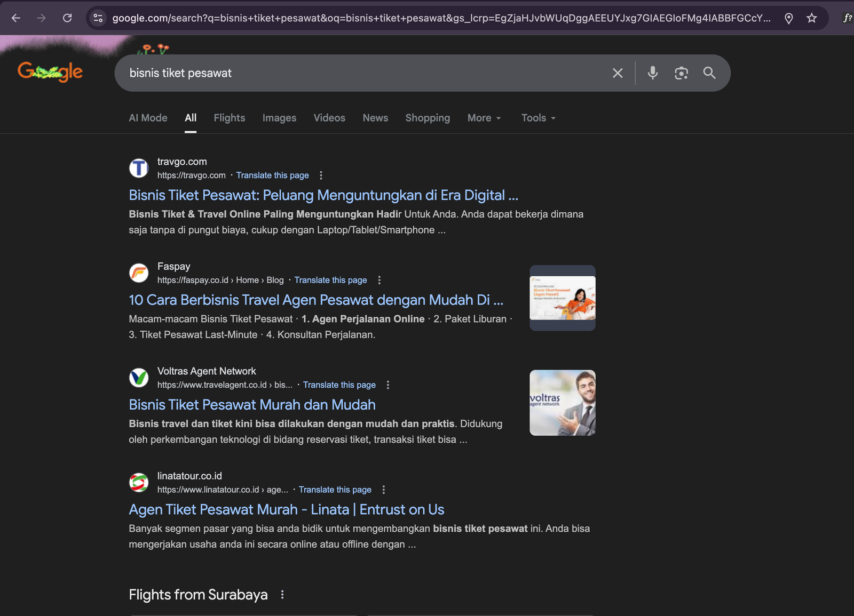Open the AI Mode tab
This screenshot has height=616, width=854.
click(148, 118)
